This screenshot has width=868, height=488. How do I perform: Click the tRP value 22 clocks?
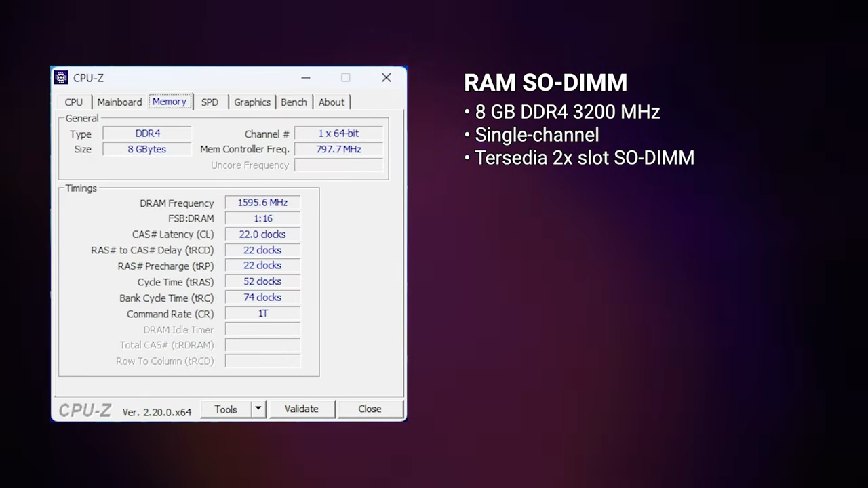point(262,266)
